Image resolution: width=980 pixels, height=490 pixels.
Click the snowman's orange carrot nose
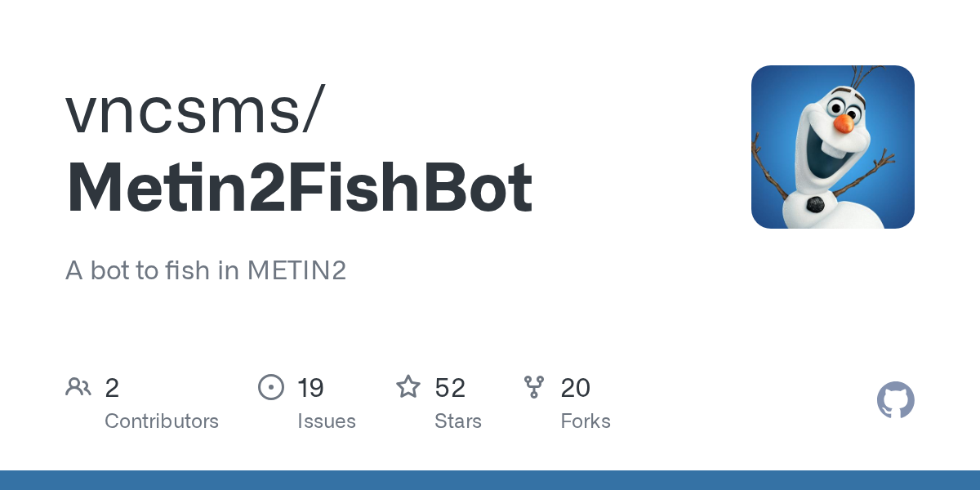click(843, 124)
